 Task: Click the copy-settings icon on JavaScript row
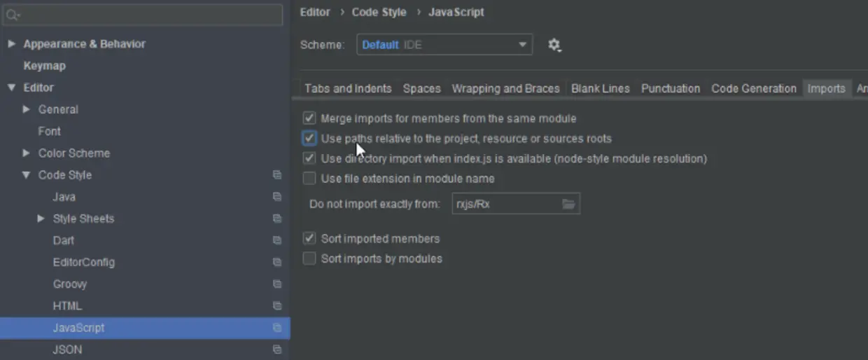pyautogui.click(x=277, y=328)
